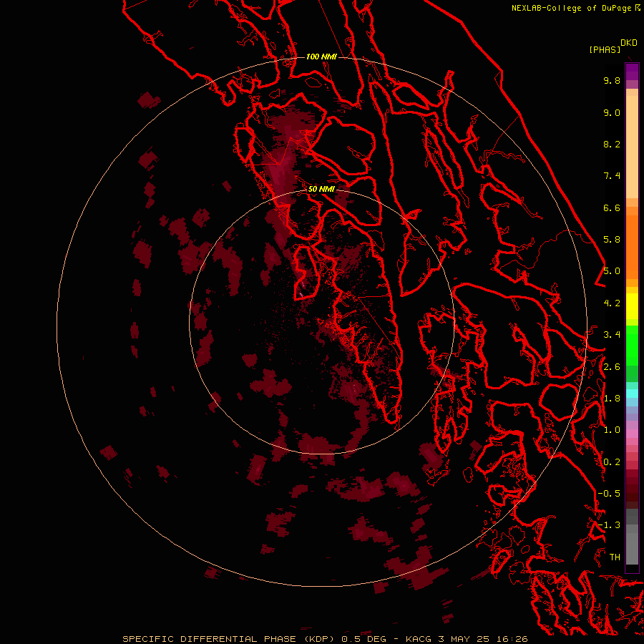Click the 7.4 value on the color scale
Image resolution: width=644 pixels, height=644 pixels.
(x=612, y=176)
